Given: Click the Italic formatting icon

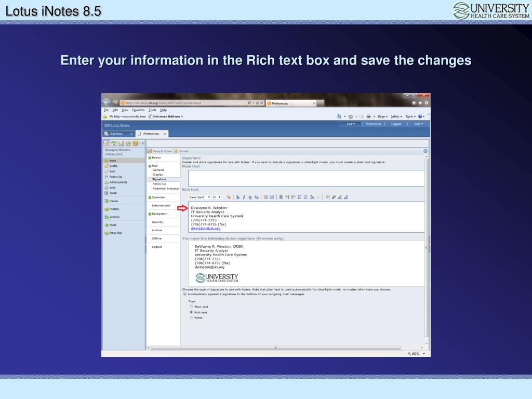Looking at the screenshot, I should click(x=244, y=197).
